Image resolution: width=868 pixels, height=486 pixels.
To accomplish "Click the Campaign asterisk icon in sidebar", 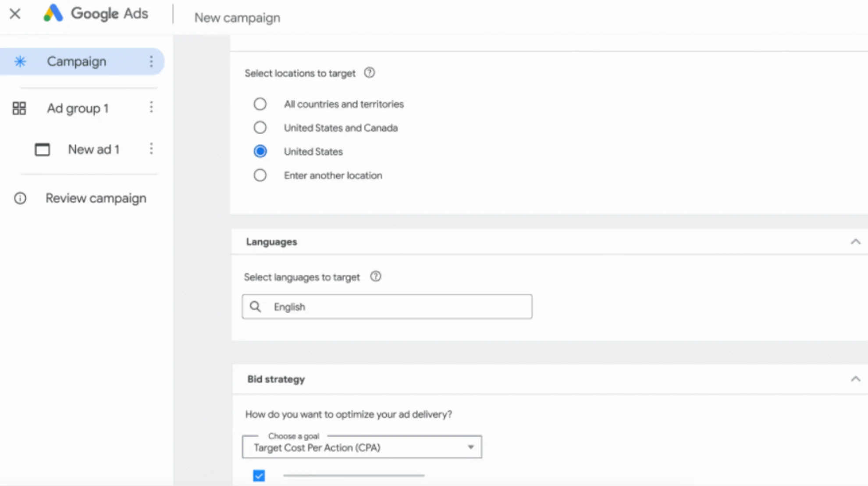I will click(x=20, y=61).
